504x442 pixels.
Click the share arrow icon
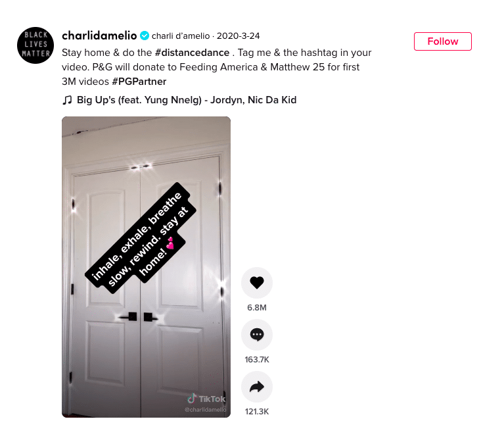pyautogui.click(x=257, y=387)
